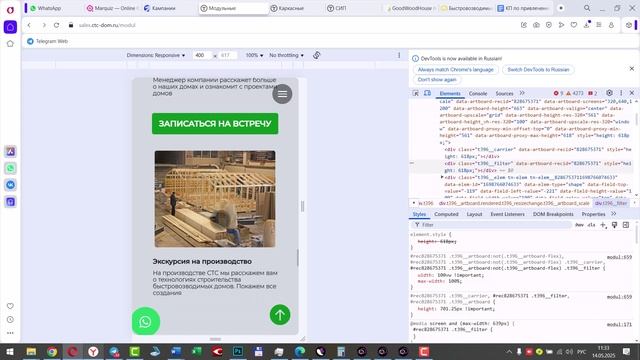Open the Layout tab in the styles sidebar
The width and height of the screenshot is (640, 360).
pos(474,214)
